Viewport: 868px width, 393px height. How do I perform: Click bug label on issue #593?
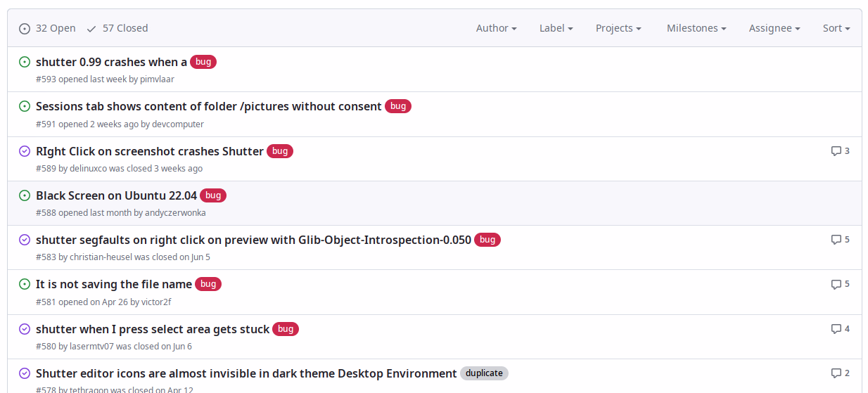click(x=203, y=62)
